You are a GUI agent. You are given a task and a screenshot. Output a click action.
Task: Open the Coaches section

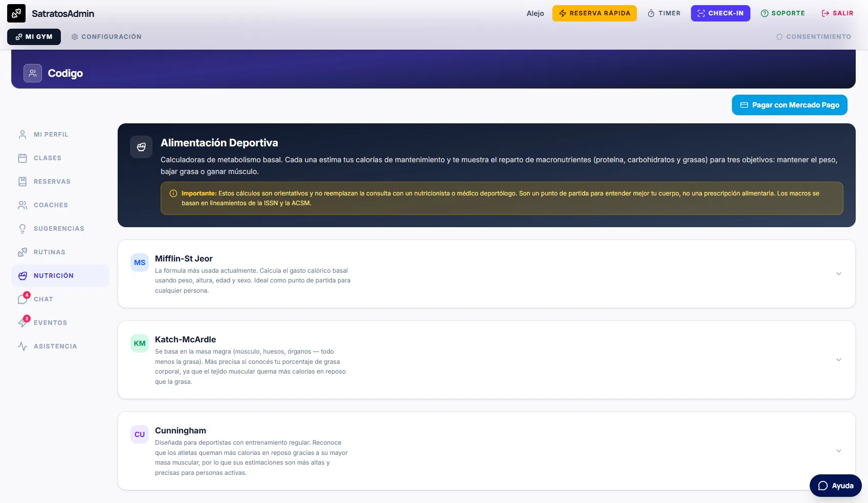pos(60,205)
